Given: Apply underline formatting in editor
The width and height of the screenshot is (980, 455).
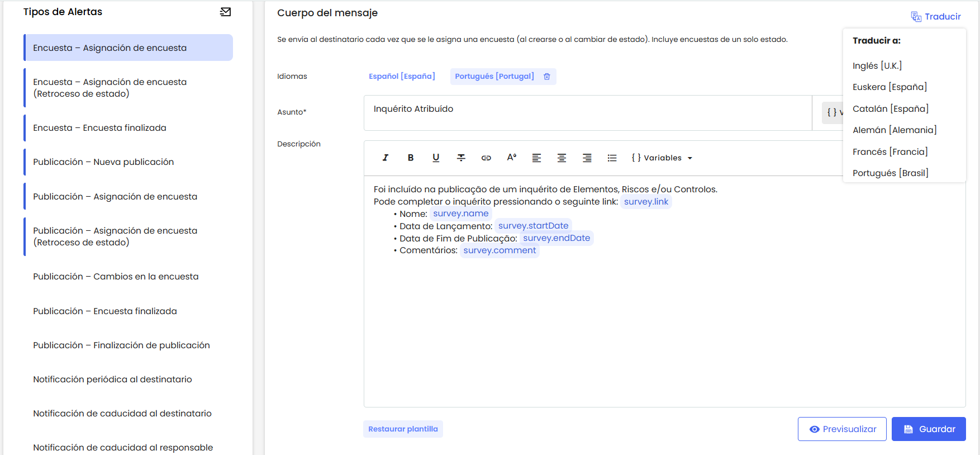Looking at the screenshot, I should tap(436, 158).
